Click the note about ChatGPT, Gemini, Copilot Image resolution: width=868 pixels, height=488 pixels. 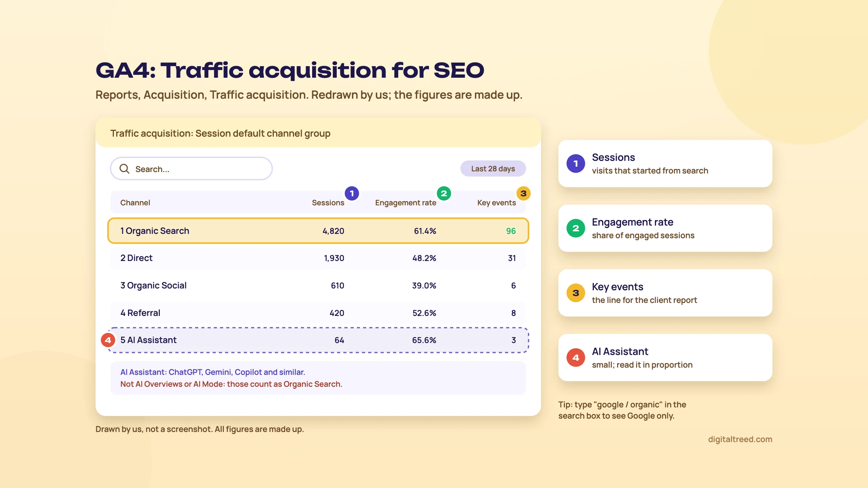click(213, 372)
